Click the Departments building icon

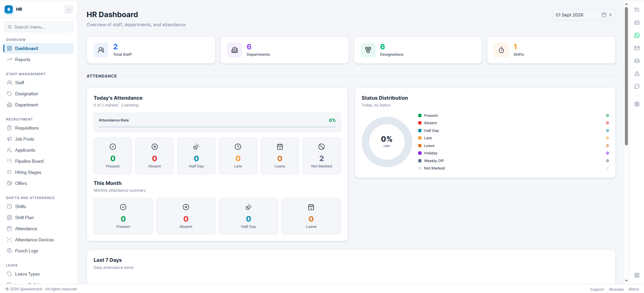coord(235,50)
